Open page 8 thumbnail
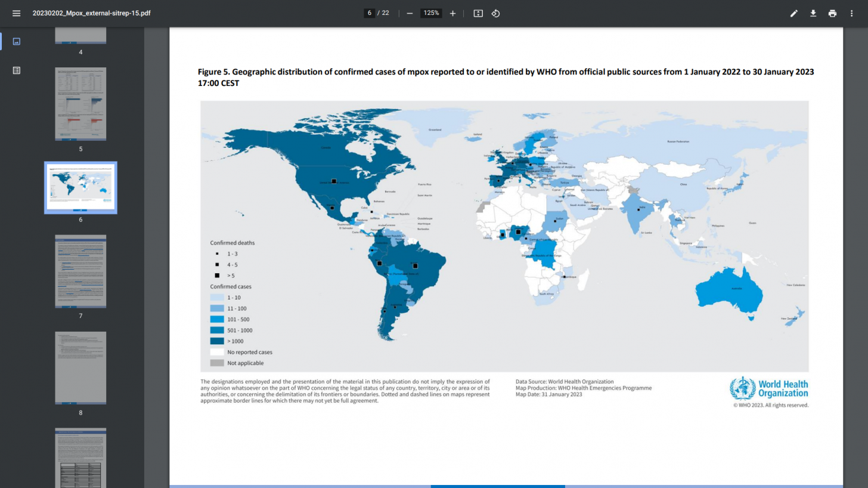The width and height of the screenshot is (868, 488). 80,367
